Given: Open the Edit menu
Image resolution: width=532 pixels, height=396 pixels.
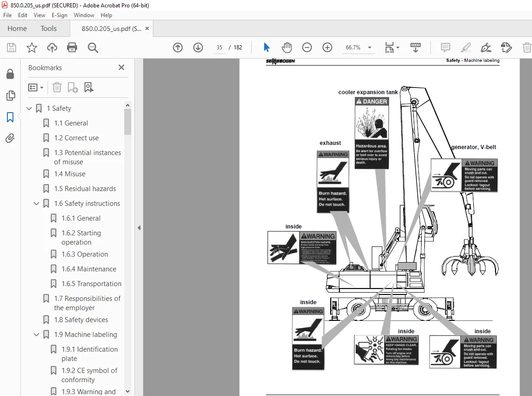Looking at the screenshot, I should 22,15.
